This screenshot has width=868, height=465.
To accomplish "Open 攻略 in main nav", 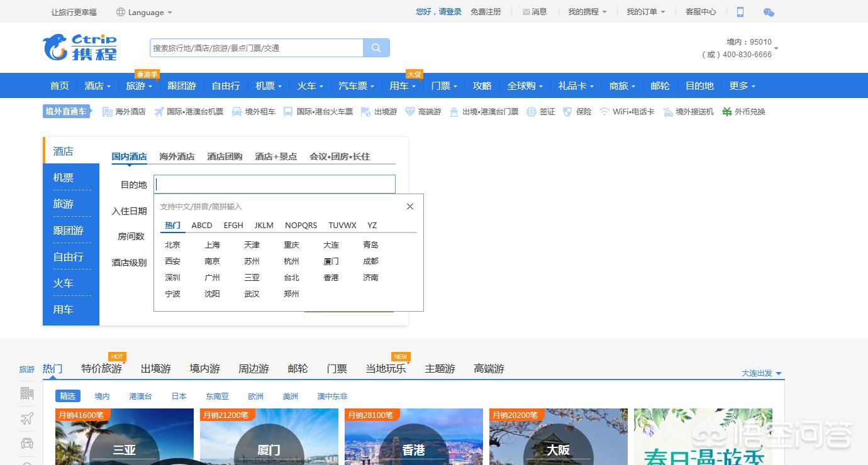I will (482, 85).
